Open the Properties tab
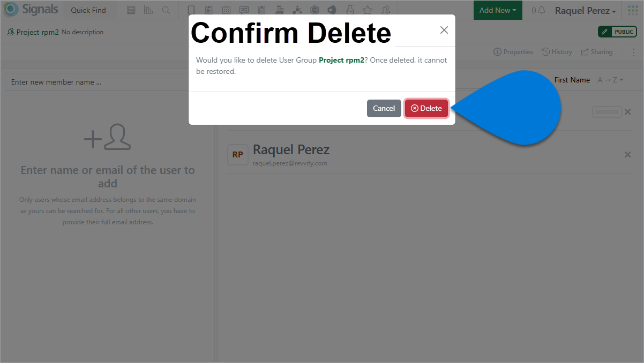 [513, 52]
